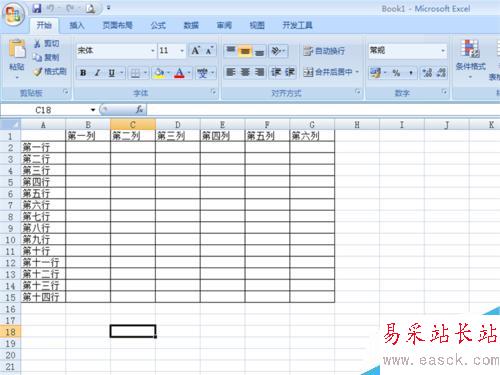Screen dimensions: 500x375
Task: Click merge and center (合并后居中)
Action: coord(328,72)
